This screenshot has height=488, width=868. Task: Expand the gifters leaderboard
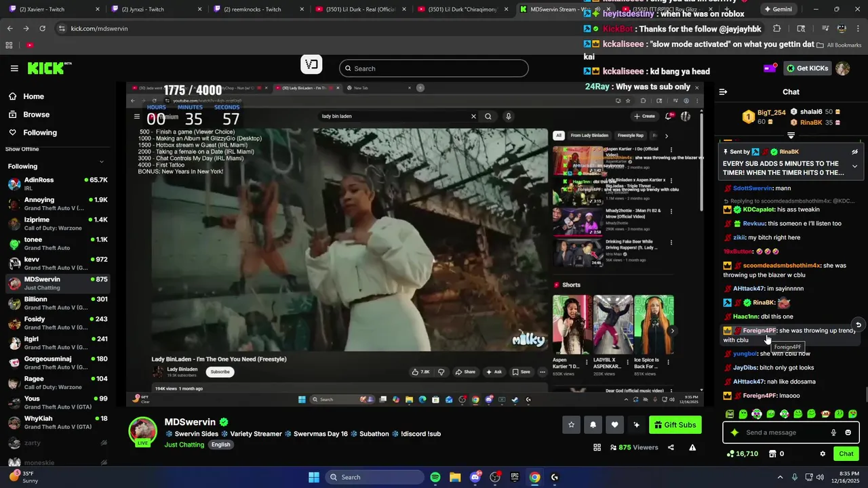pos(791,136)
